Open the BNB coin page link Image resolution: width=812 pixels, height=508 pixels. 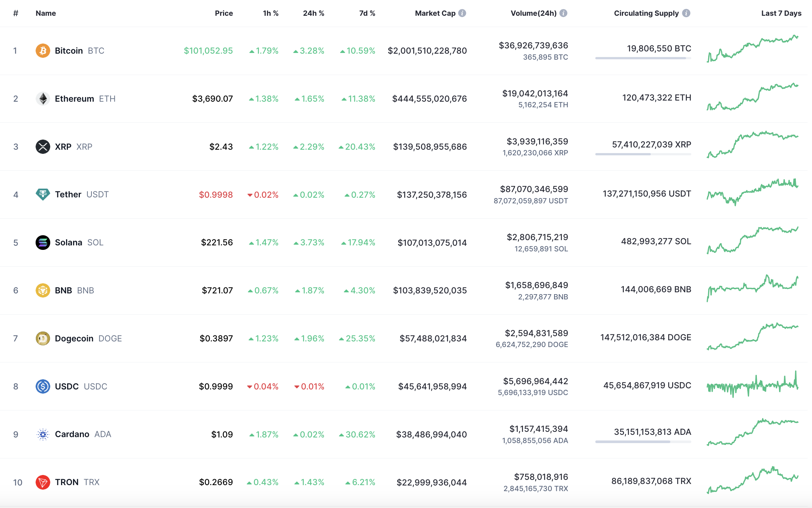click(63, 290)
